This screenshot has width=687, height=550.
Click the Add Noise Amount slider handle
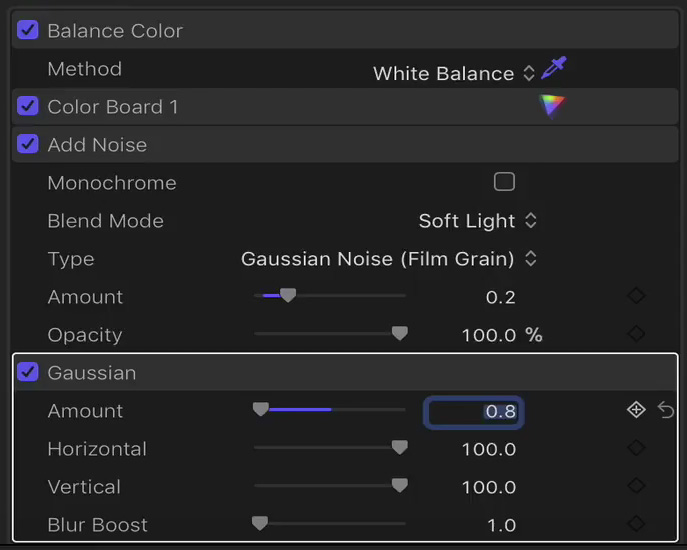288,295
